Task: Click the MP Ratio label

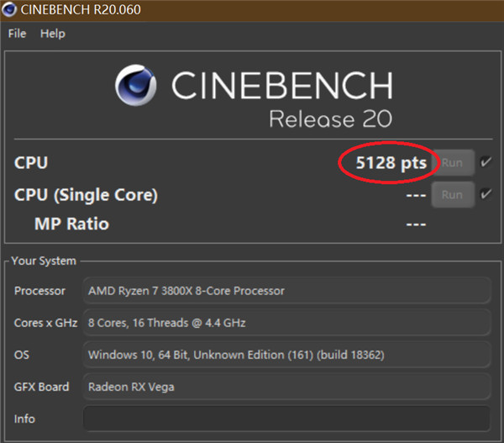Action: 71,224
